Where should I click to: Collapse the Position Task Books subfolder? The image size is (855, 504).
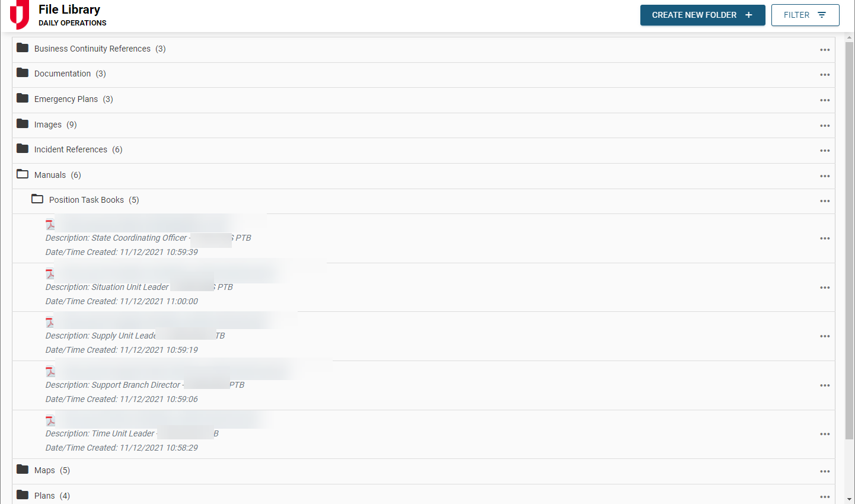click(37, 199)
